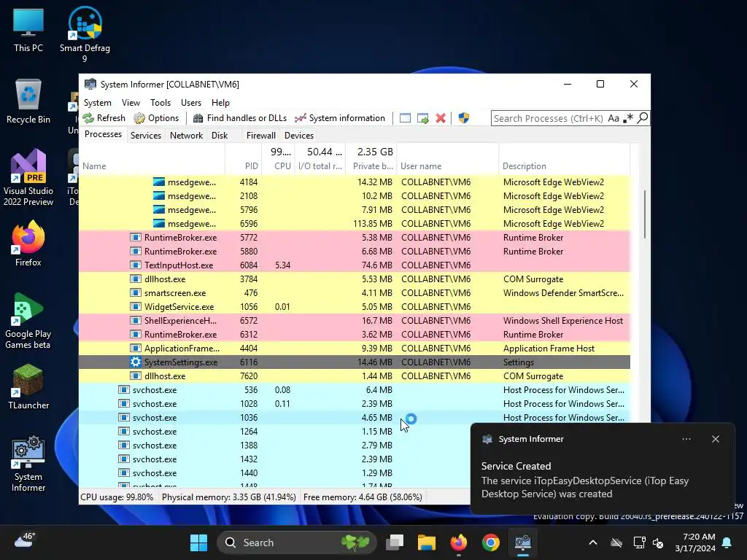Screen dimensions: 747x560
Task: Open the System Informer desktop shortcut
Action: coord(28,464)
